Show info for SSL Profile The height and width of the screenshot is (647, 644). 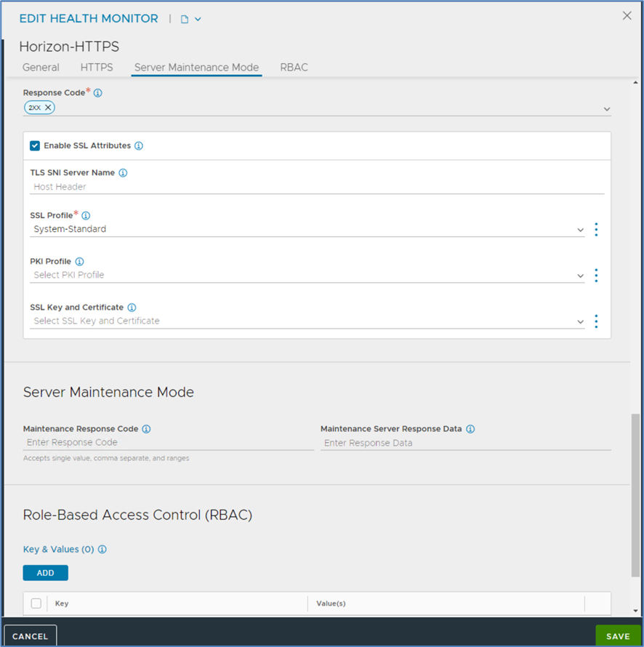coord(86,215)
